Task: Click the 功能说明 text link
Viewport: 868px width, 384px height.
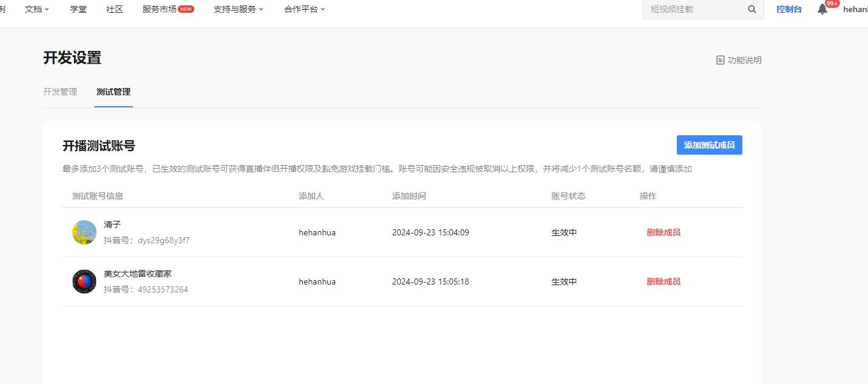Action: (744, 60)
